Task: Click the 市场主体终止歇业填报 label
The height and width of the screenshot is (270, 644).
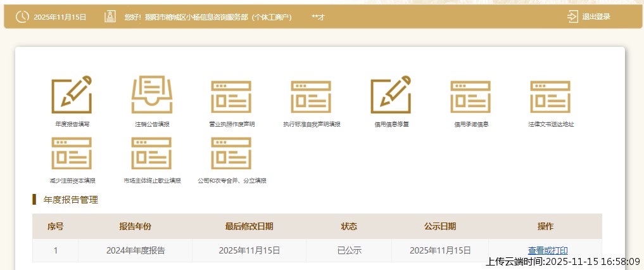Action: pos(152,181)
